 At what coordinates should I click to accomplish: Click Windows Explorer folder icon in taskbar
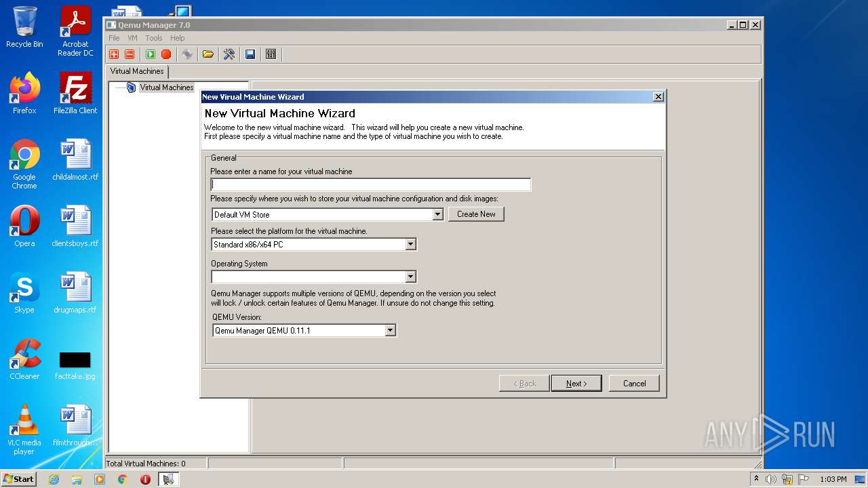click(77, 479)
